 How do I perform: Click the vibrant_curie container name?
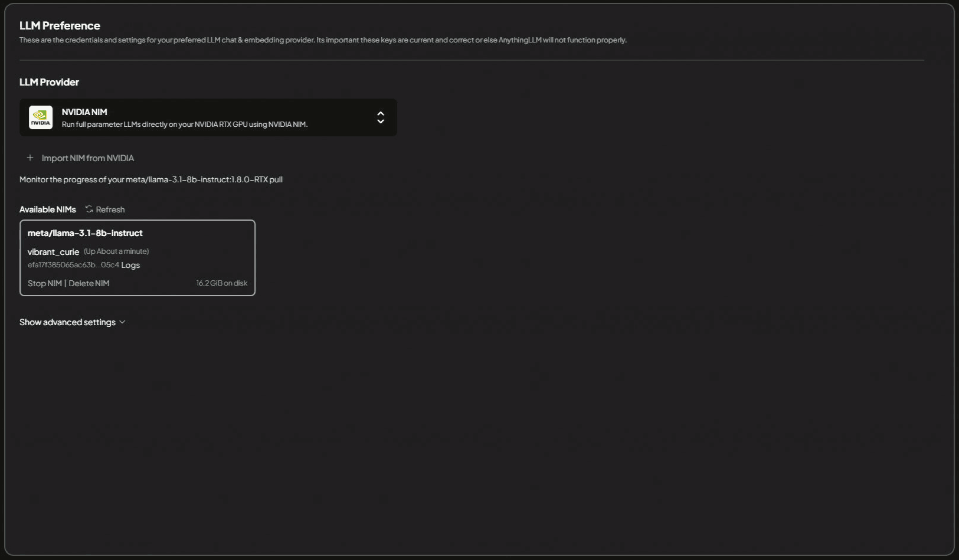53,252
